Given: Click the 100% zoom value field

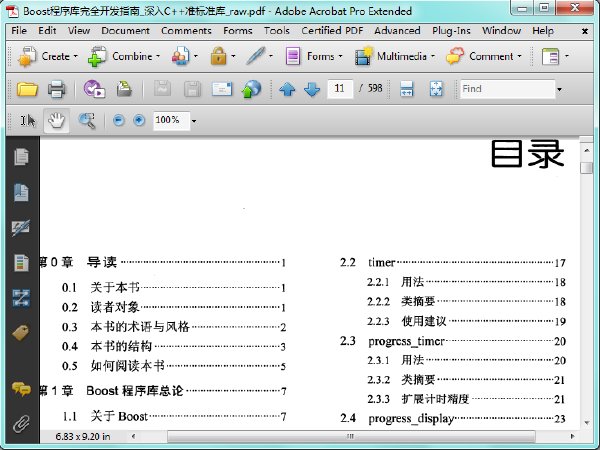Looking at the screenshot, I should [x=171, y=121].
